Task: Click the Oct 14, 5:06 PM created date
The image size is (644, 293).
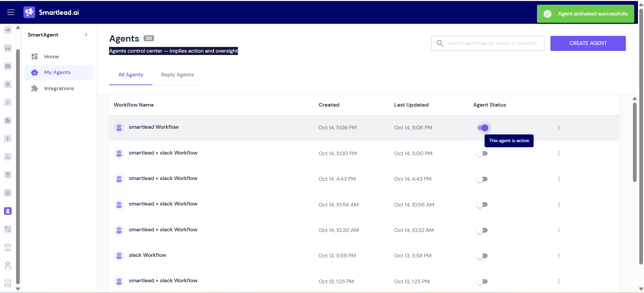Action: (x=337, y=128)
